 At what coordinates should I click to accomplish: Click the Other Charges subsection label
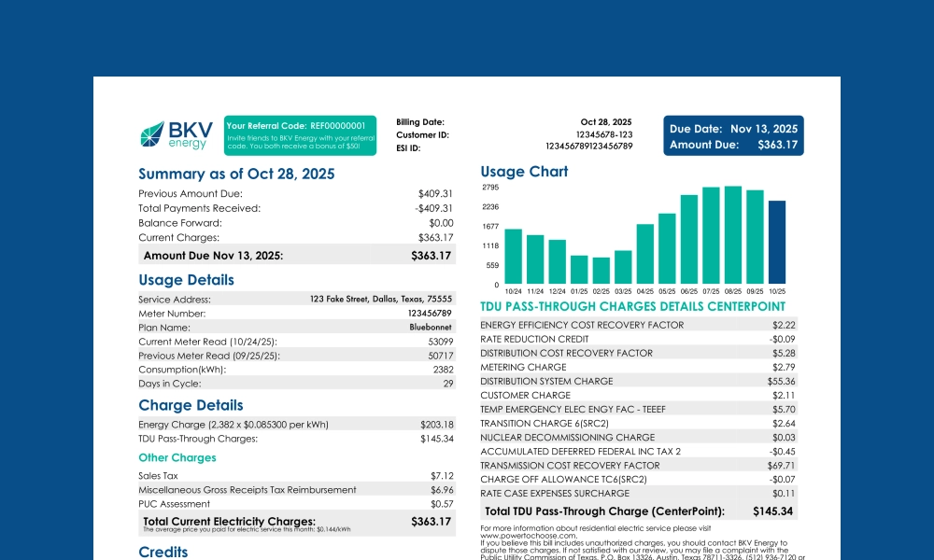coord(177,457)
